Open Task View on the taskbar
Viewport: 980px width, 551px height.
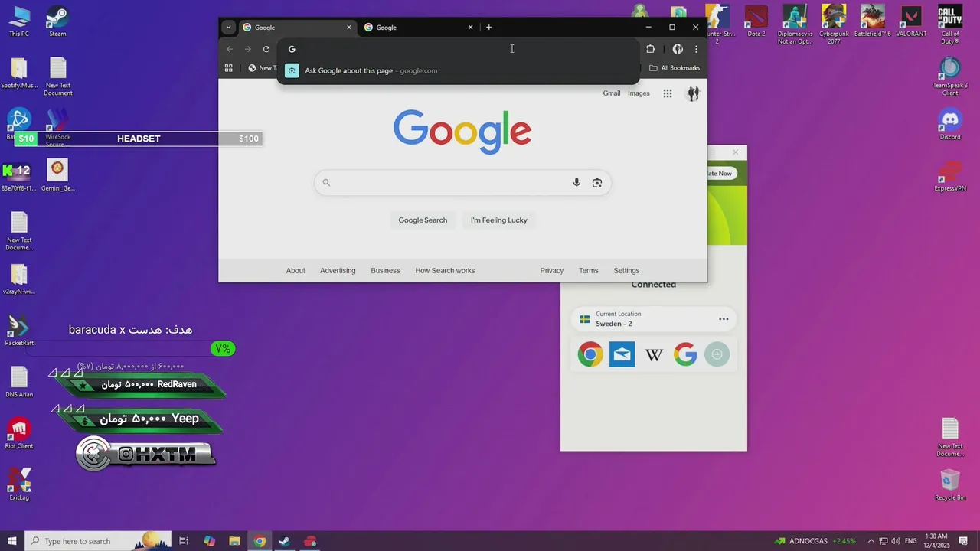pyautogui.click(x=184, y=541)
